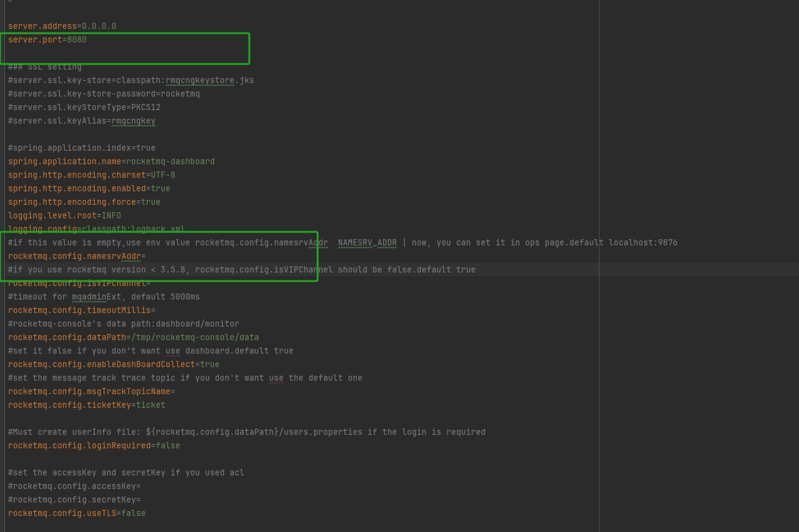Click the "#rocketmq-console's data path" comment

(124, 324)
